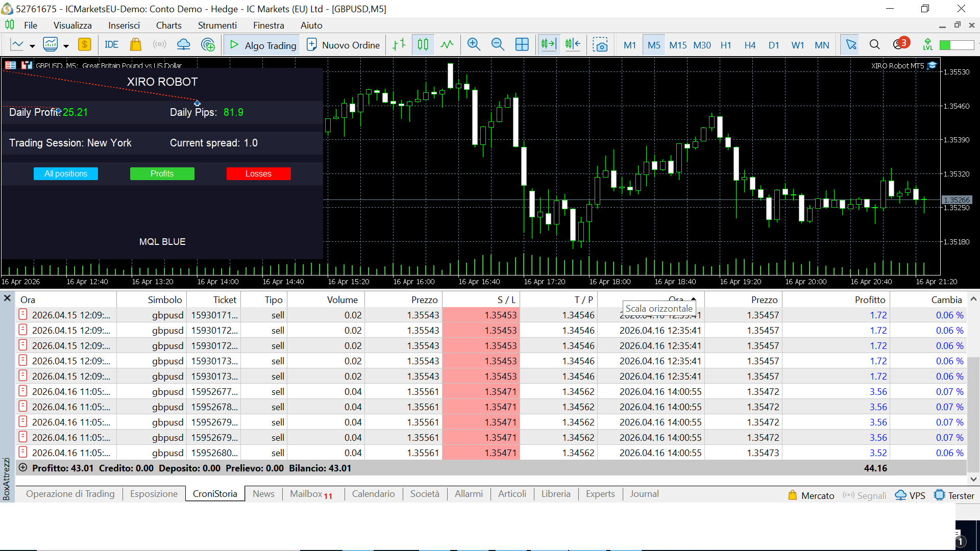The height and width of the screenshot is (551, 980).
Task: Click the zoom in magnifier icon
Action: pos(474,45)
